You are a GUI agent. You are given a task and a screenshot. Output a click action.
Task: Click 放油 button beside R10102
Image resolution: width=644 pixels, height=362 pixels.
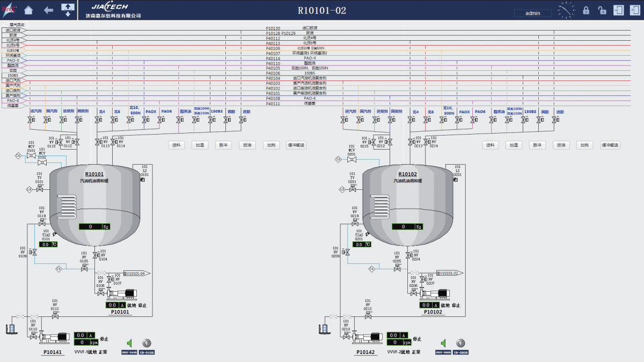(x=561, y=145)
